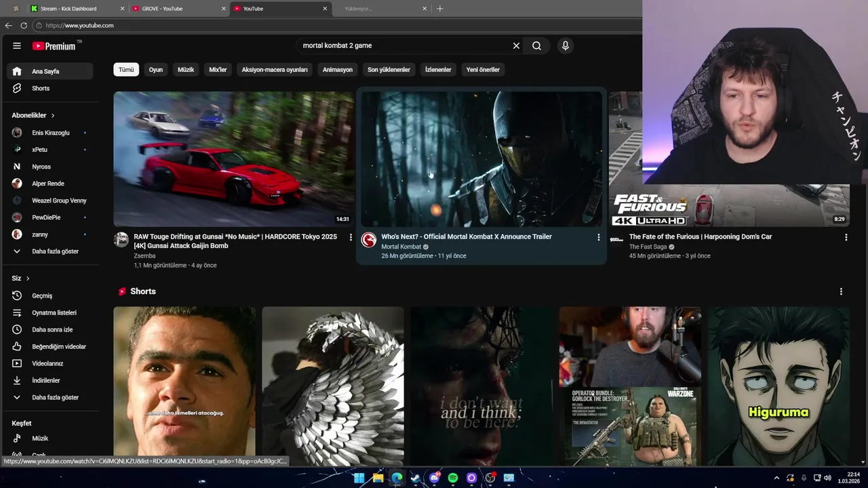Play RAW Touge Drifting video thumbnail
Viewport: 868px width, 488px height.
[x=233, y=159]
